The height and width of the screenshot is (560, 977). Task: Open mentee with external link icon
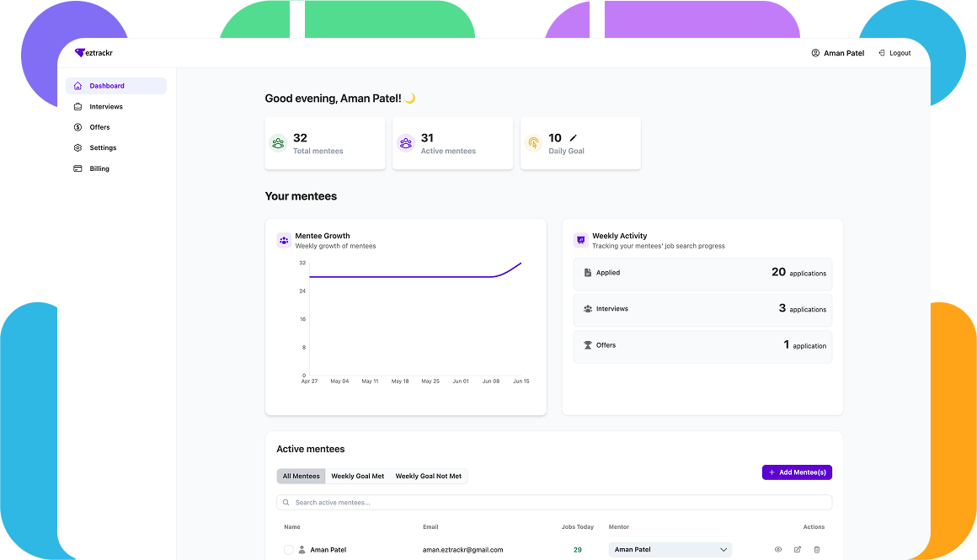798,550
